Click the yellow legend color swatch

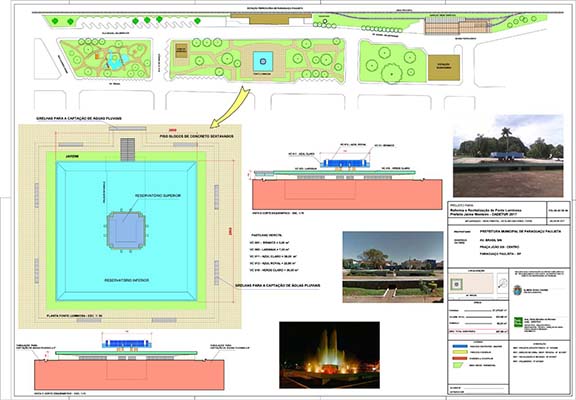460,352
